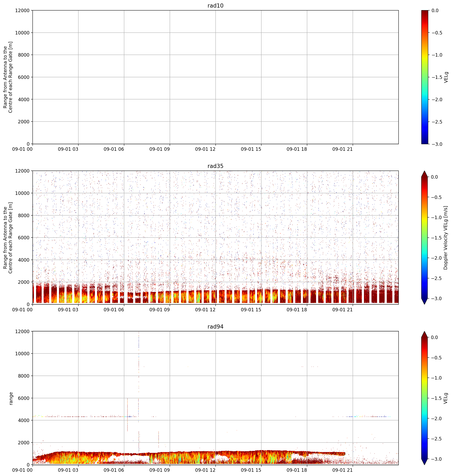
Task: Click the 10000 y-tick on rad35 plot
Action: pos(22,193)
